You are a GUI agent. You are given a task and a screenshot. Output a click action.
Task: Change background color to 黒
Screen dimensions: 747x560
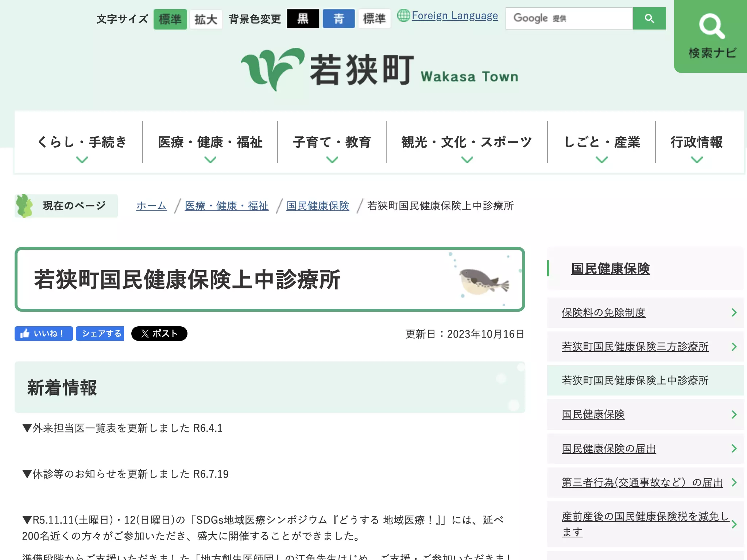(303, 19)
